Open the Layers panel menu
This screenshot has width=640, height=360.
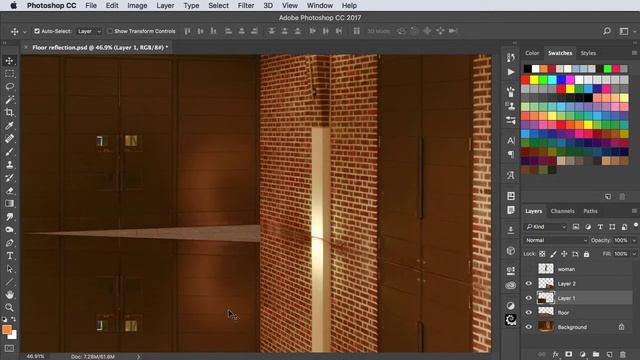click(x=634, y=211)
